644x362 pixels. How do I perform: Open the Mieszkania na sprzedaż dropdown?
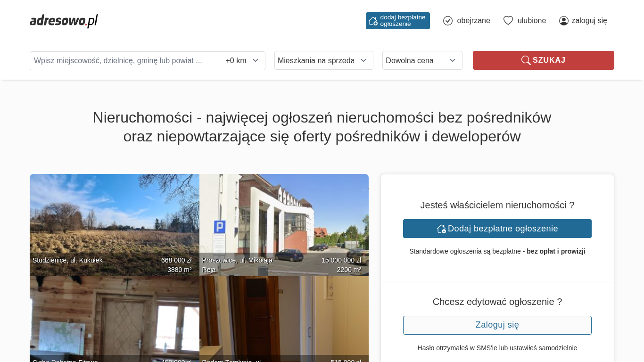(323, 60)
